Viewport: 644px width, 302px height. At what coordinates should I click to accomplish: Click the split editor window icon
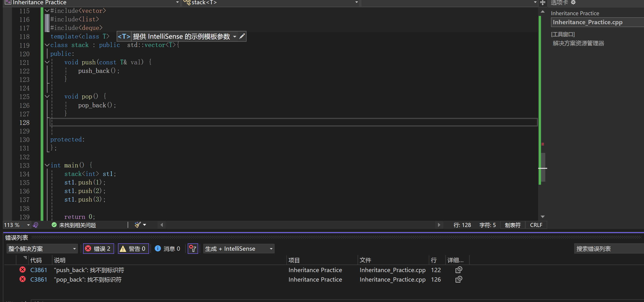(x=542, y=3)
